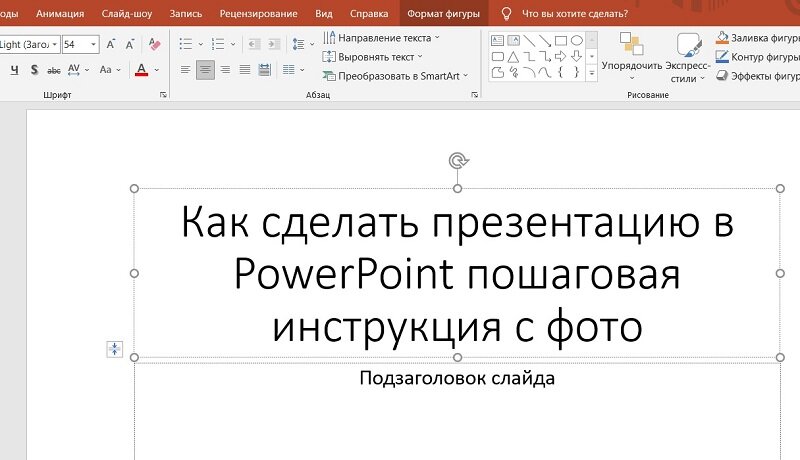Screen dimensions: 800x460
Task: Click the Increase List Level icon
Action: tap(274, 44)
